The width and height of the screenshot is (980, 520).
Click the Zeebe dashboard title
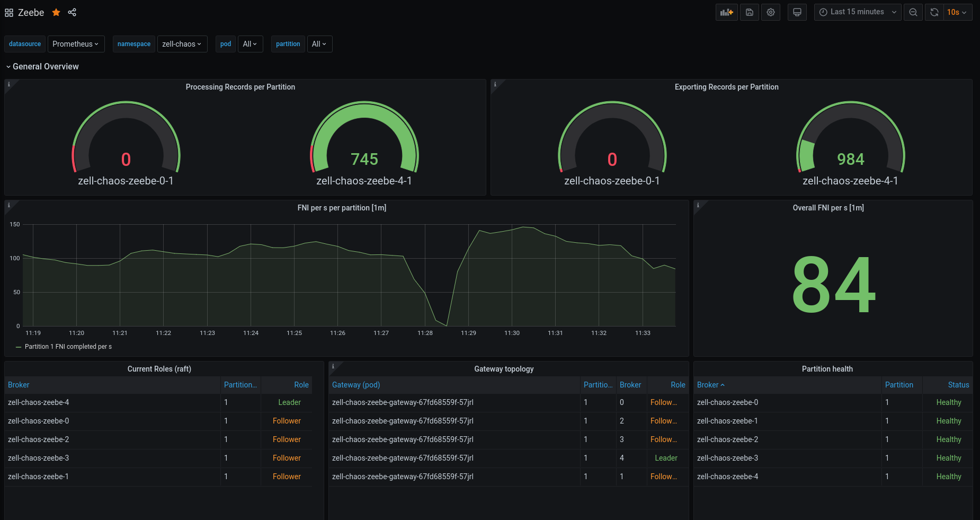click(x=31, y=12)
